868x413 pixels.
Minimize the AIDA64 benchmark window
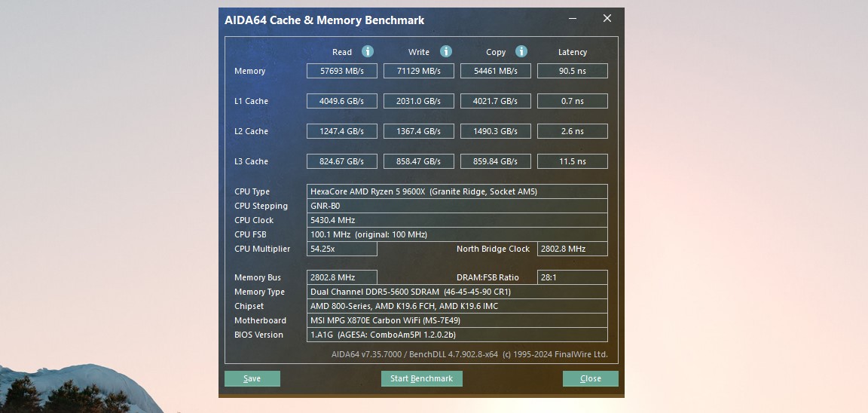tap(573, 18)
